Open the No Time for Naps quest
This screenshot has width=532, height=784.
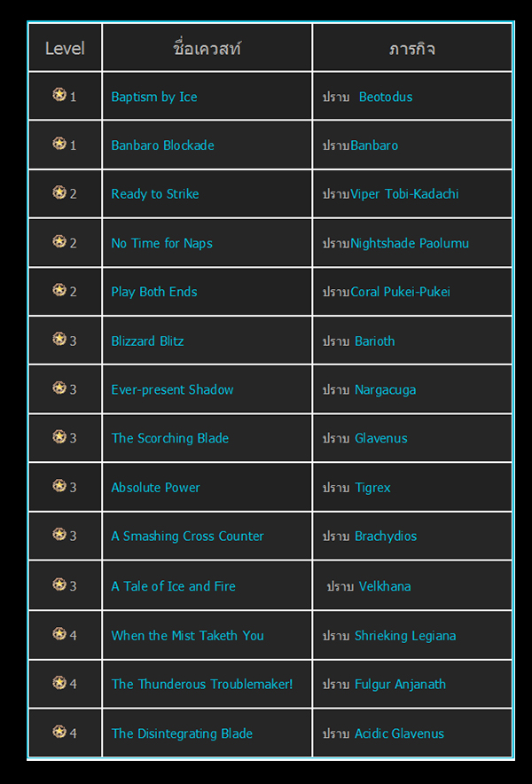(x=161, y=243)
